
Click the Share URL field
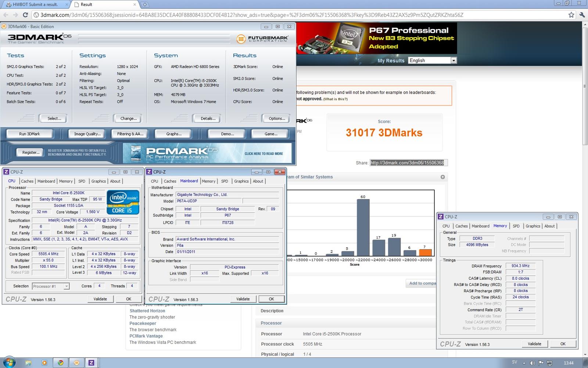pyautogui.click(x=409, y=163)
